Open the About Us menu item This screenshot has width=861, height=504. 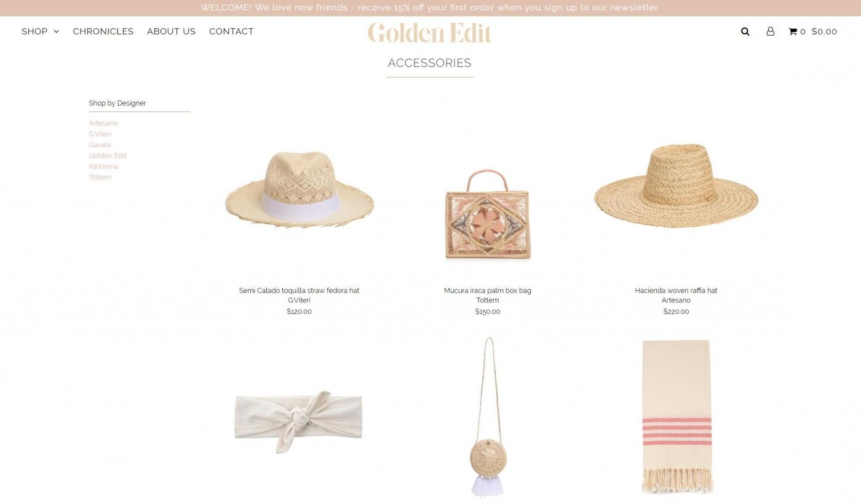click(171, 31)
